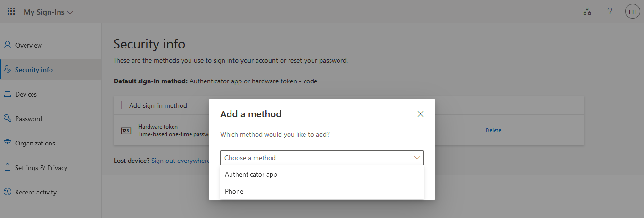Open the Choose a method combo box
The image size is (644, 218).
click(x=322, y=158)
